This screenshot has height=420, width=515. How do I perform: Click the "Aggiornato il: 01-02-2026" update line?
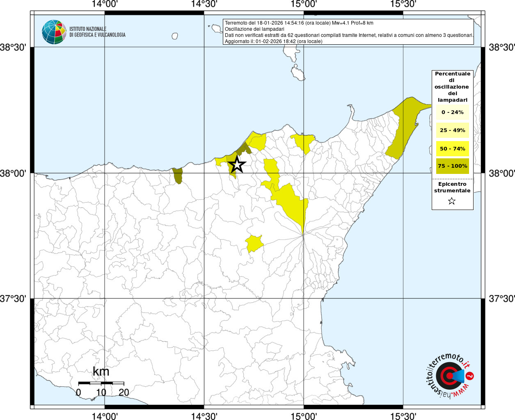tap(273, 41)
